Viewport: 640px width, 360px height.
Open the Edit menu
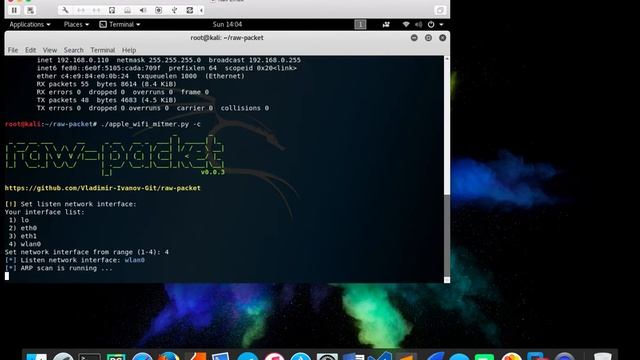[x=30, y=50]
